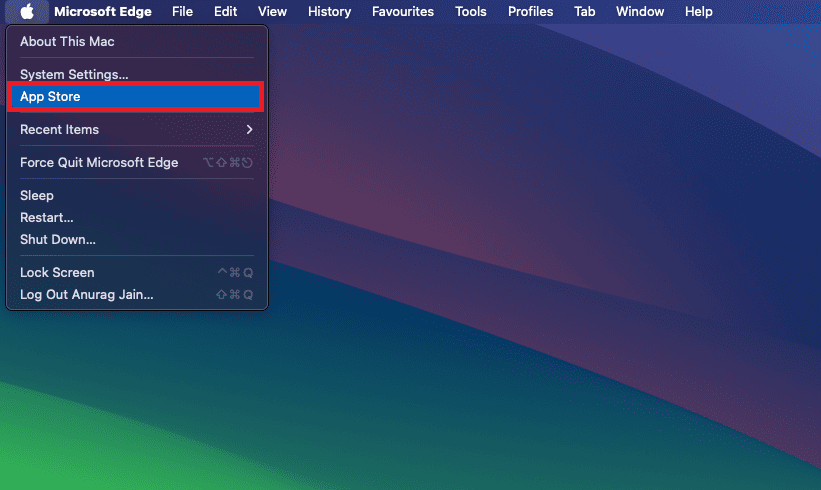Select Restart... option

[137, 217]
